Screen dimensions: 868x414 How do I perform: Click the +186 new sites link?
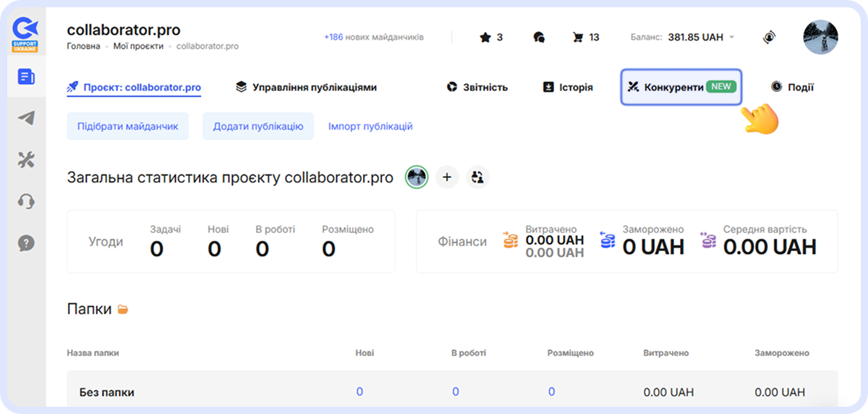tap(374, 37)
